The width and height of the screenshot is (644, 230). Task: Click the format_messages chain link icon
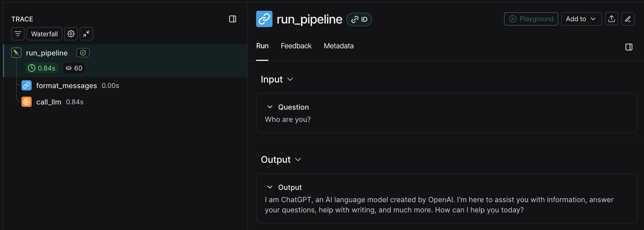click(x=27, y=85)
